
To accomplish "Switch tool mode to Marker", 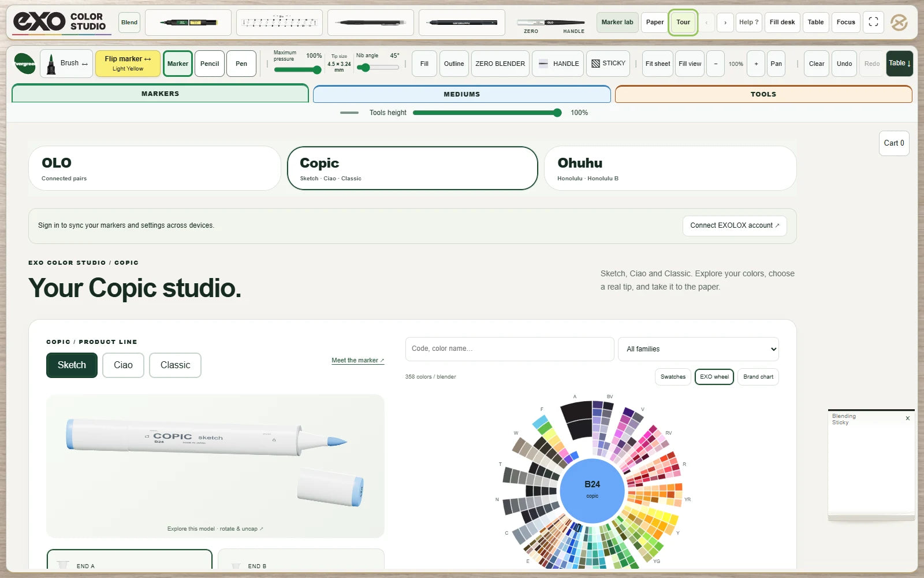I will [178, 64].
